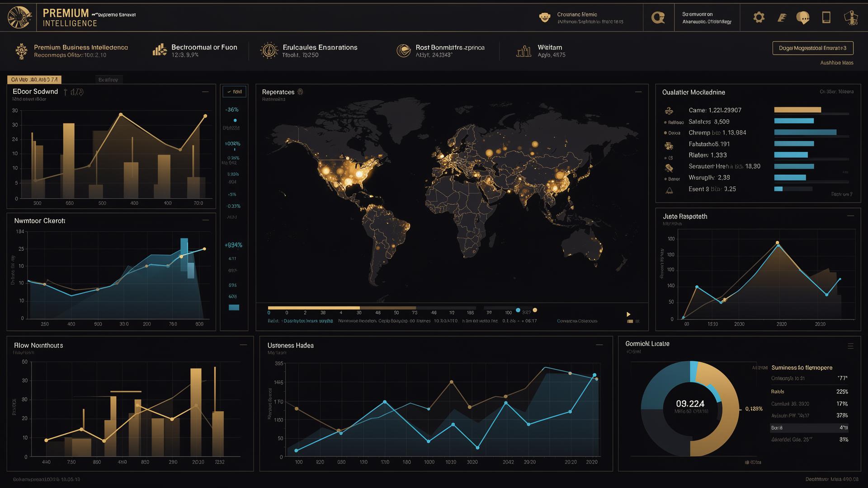Click the 09.224 donut chart center value
Viewport: 868px width, 488px height.
tap(690, 404)
